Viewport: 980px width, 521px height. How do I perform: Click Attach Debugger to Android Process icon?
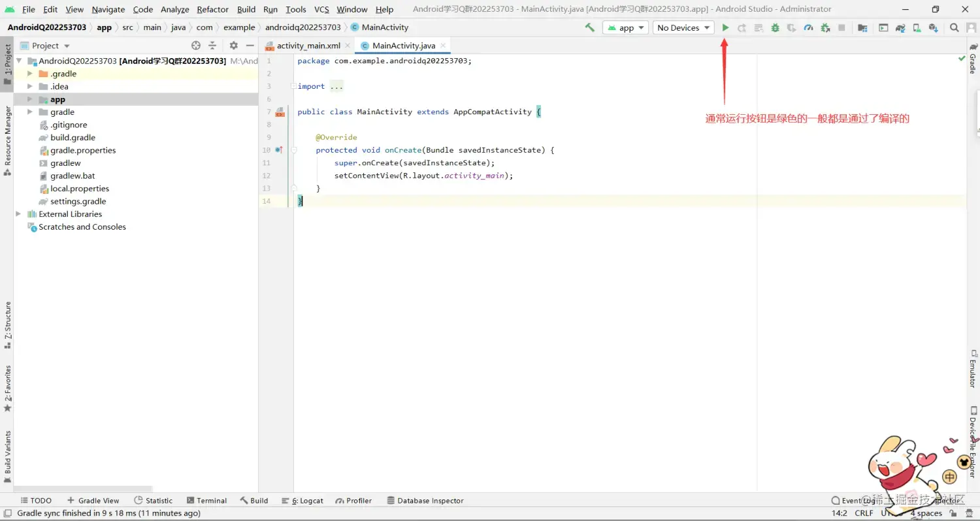click(x=825, y=27)
